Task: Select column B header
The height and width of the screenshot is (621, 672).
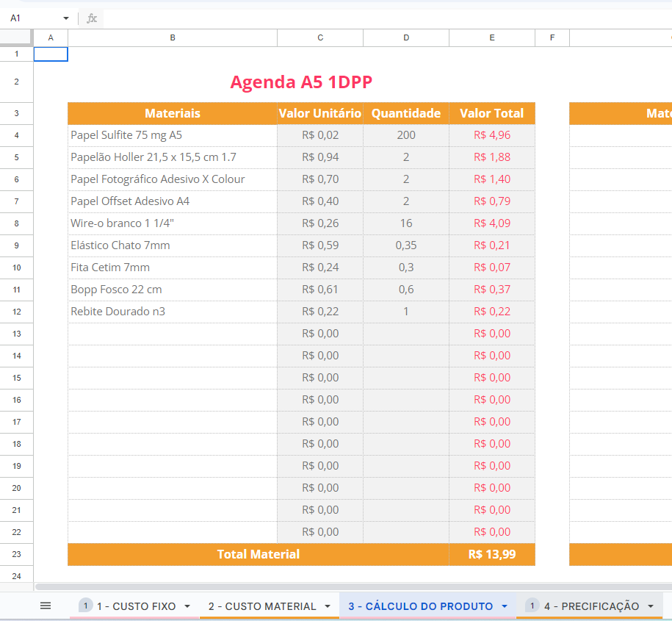Action: click(173, 37)
